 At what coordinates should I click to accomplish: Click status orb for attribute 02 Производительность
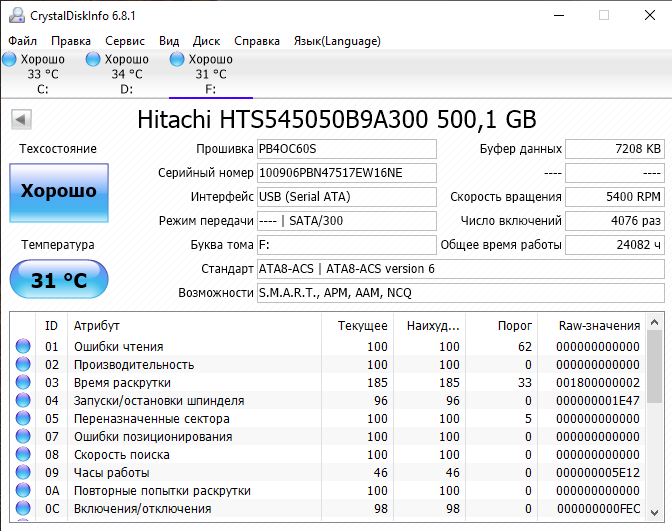click(23, 364)
